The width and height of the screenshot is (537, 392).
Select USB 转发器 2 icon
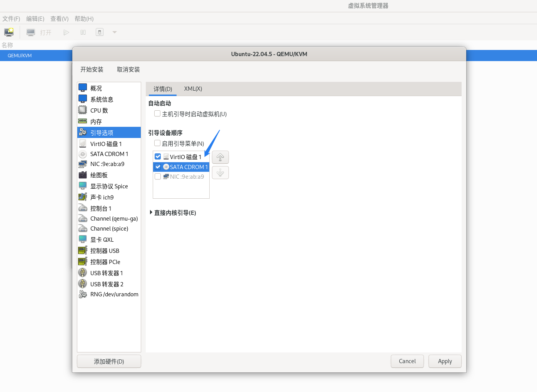pos(83,284)
